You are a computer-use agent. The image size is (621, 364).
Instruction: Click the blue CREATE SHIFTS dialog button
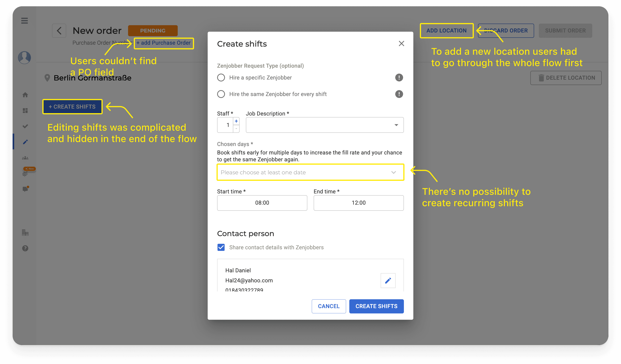(376, 306)
